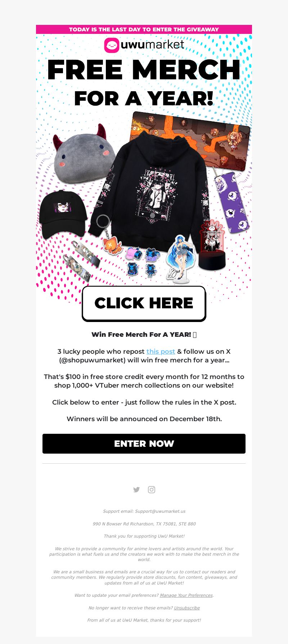
Task: Open the 'this post' link
Action: [161, 352]
